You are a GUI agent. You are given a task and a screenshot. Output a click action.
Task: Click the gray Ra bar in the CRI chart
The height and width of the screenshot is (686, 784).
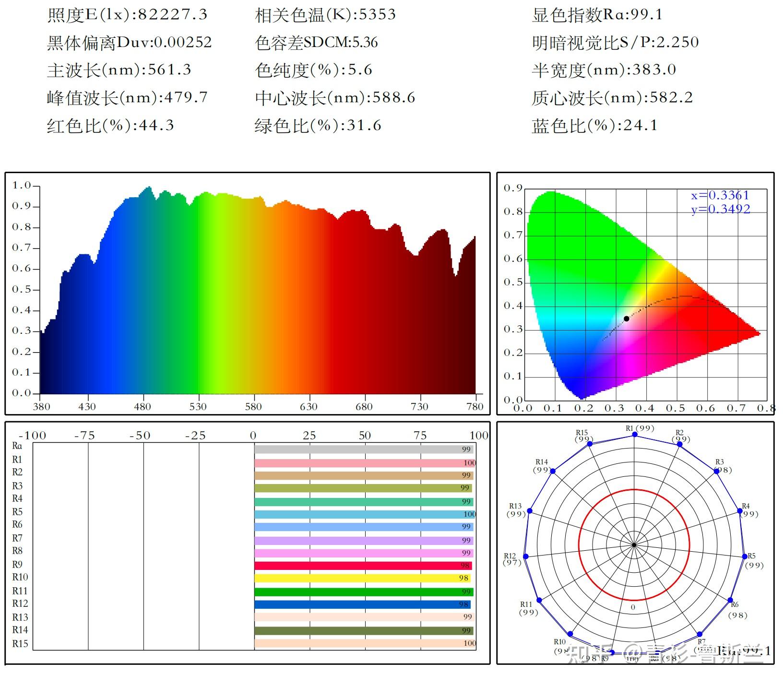364,449
